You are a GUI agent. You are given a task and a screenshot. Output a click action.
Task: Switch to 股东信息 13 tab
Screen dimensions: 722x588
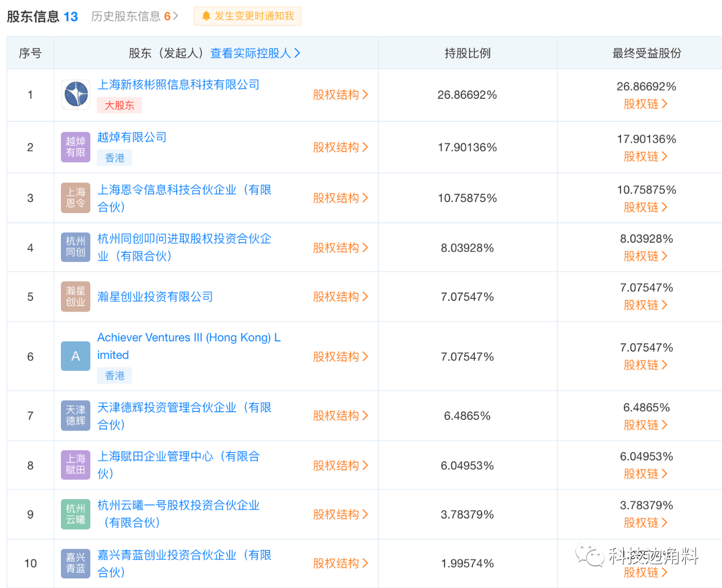(x=42, y=16)
